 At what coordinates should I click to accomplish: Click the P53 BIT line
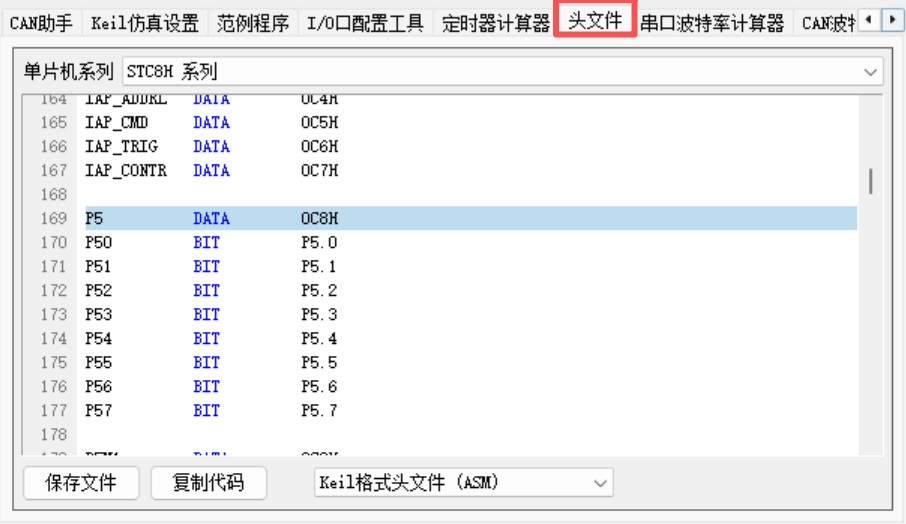point(471,314)
